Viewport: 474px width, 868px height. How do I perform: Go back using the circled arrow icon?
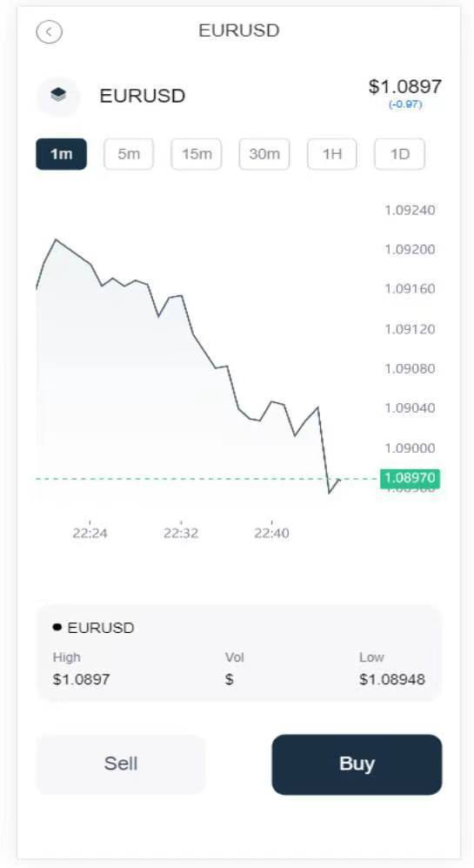[50, 31]
